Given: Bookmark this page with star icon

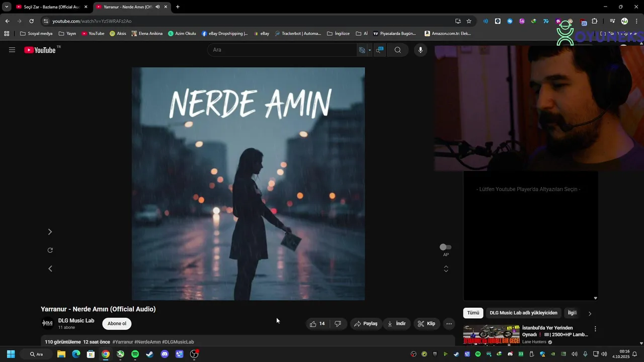Looking at the screenshot, I should (x=469, y=21).
